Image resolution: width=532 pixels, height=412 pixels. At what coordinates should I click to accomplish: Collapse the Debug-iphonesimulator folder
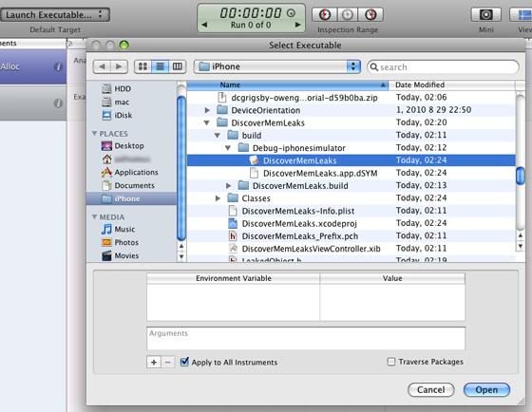pyautogui.click(x=228, y=148)
